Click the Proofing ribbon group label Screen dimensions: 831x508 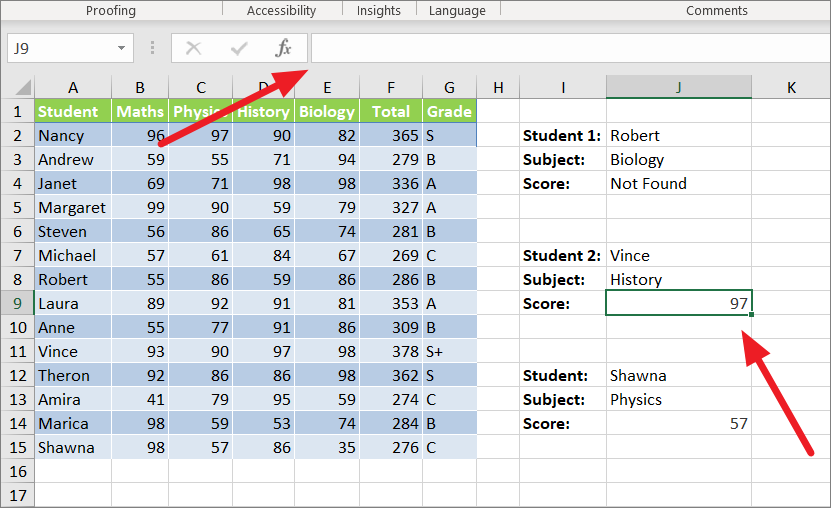click(111, 11)
